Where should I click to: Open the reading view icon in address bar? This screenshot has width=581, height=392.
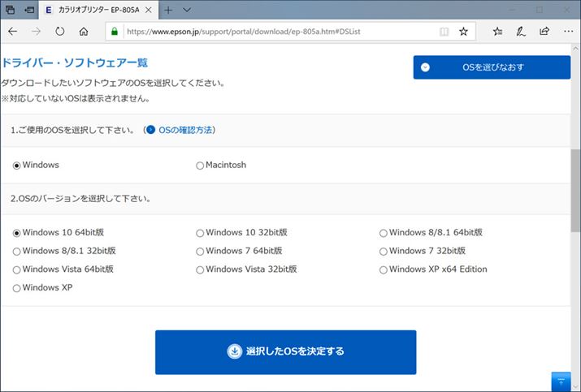coord(444,32)
